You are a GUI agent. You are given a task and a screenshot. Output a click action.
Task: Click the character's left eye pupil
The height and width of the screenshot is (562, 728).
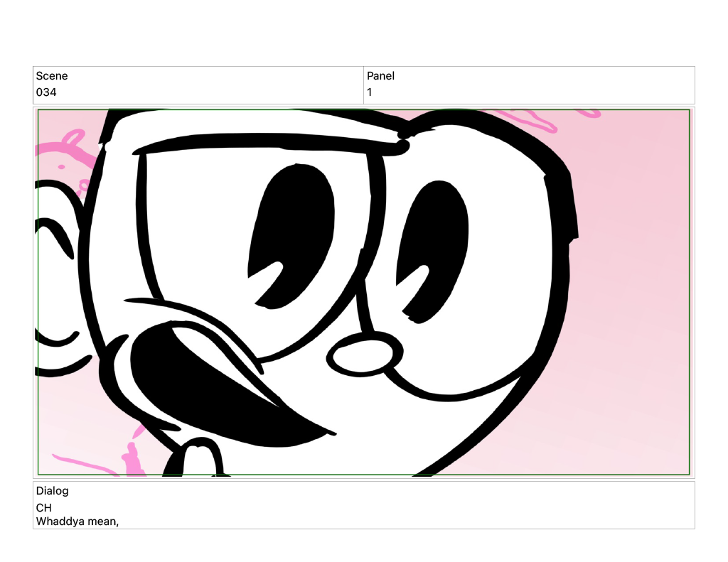(x=291, y=227)
